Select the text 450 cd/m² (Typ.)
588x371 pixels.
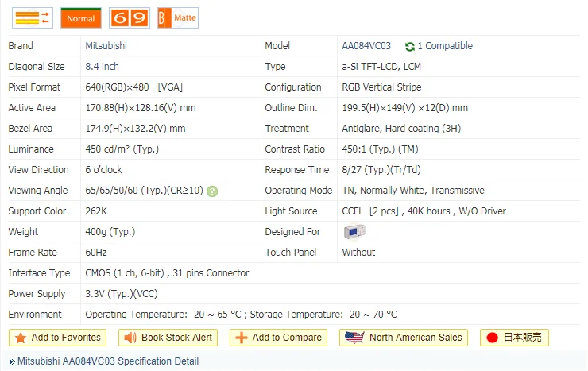pyautogui.click(x=122, y=149)
